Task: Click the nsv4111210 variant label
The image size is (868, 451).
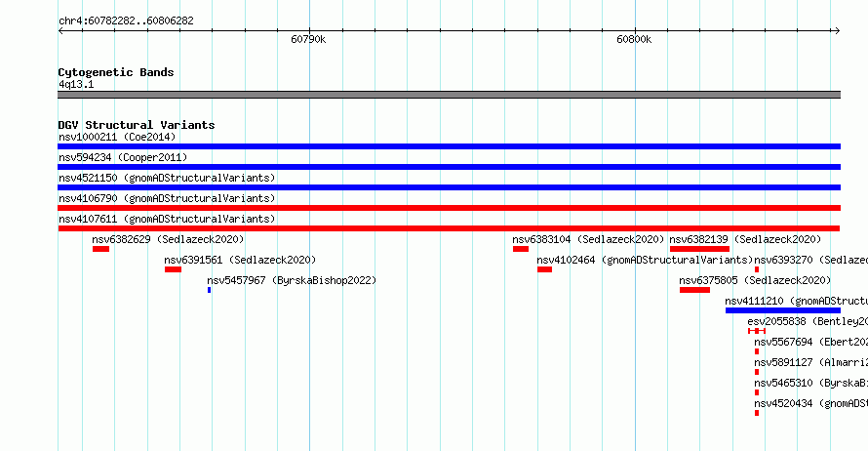Action: point(796,301)
